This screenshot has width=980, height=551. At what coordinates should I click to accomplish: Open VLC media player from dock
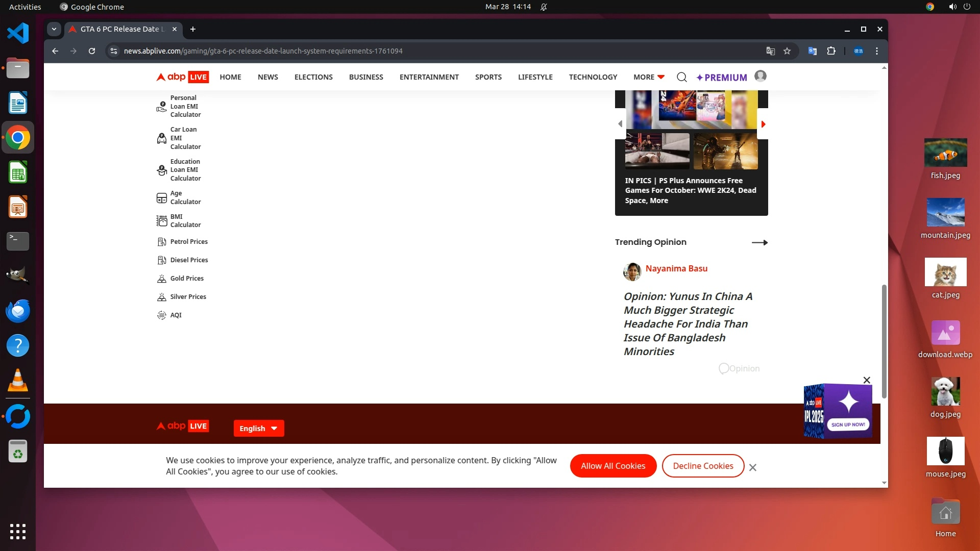[18, 381]
